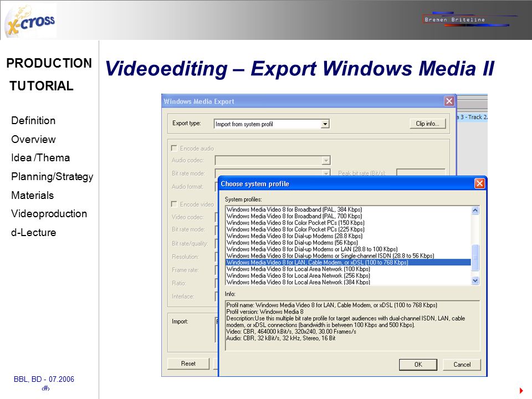The height and width of the screenshot is (399, 532).
Task: Click the Peak bit rate input field
Action: coord(421,172)
